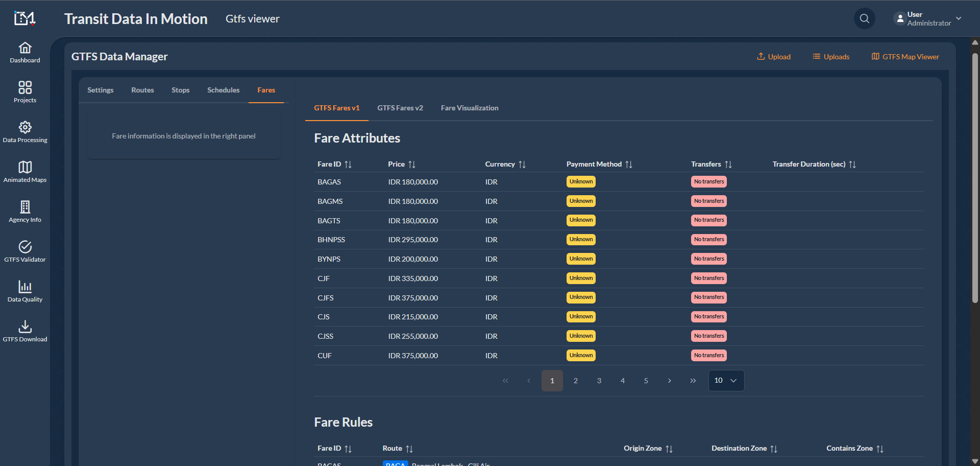Open the GTFS Validator tool
Image resolution: width=980 pixels, height=466 pixels.
24,251
